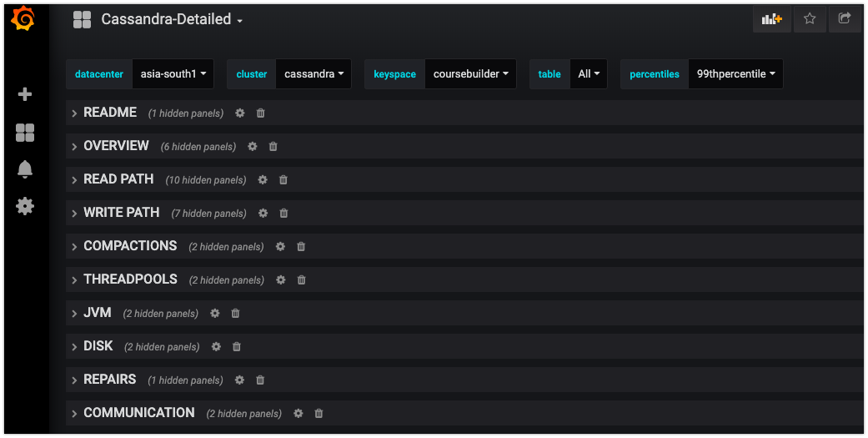
Task: Open the Create plus menu in sidebar
Action: (x=25, y=94)
